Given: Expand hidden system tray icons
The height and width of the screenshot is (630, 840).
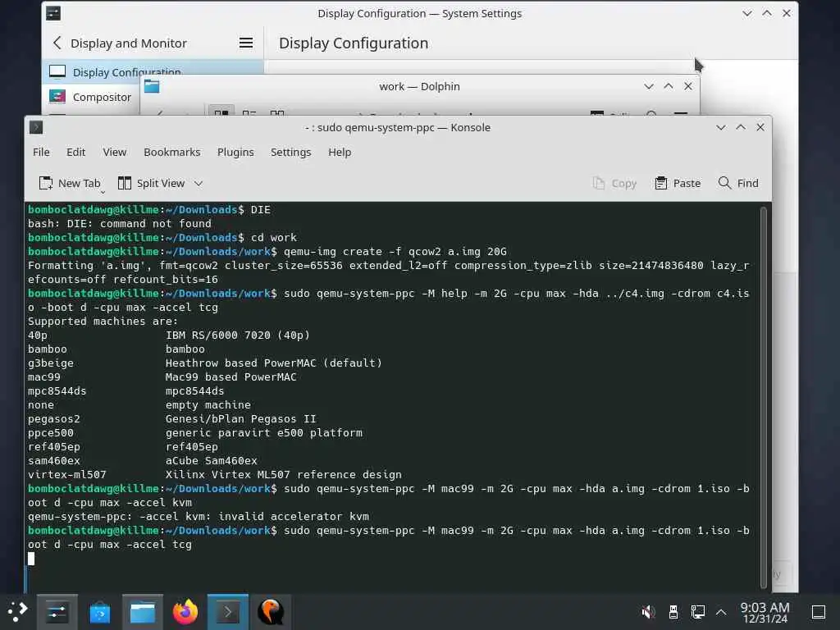Looking at the screenshot, I should 721,612.
